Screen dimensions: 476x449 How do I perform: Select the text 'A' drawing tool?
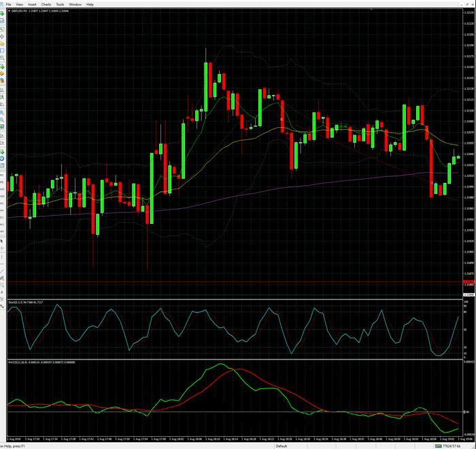(x=2, y=292)
